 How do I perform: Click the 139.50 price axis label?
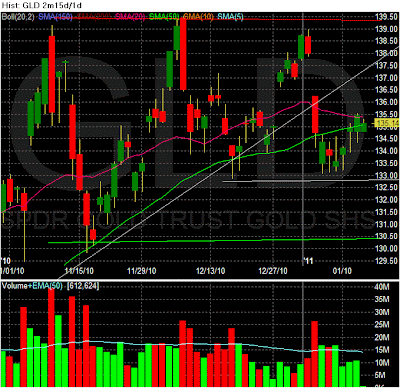coord(386,17)
